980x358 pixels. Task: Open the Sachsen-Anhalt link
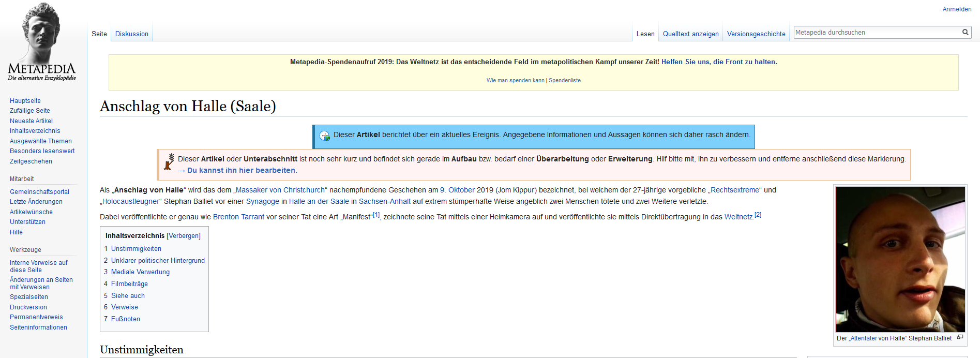click(385, 202)
